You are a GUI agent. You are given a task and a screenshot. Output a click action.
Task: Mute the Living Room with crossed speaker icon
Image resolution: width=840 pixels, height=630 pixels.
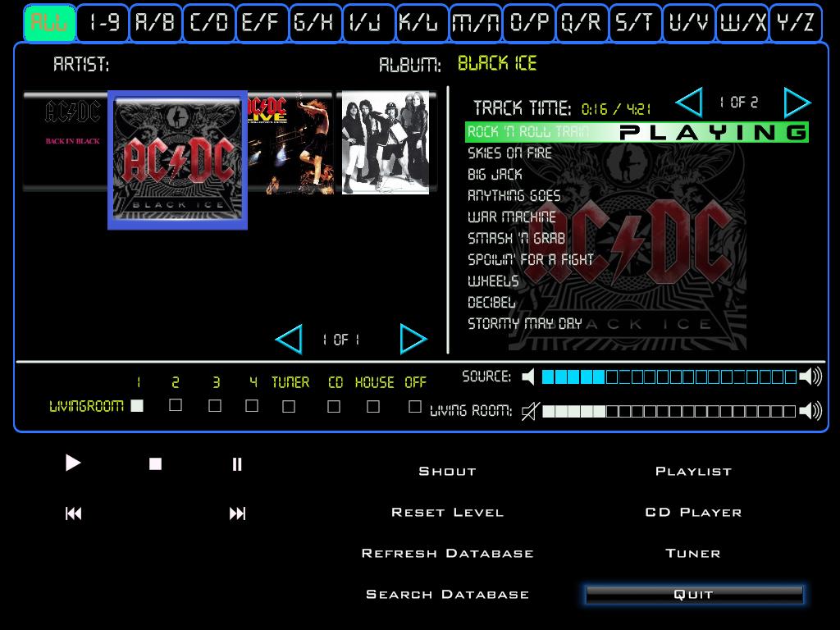[531, 412]
